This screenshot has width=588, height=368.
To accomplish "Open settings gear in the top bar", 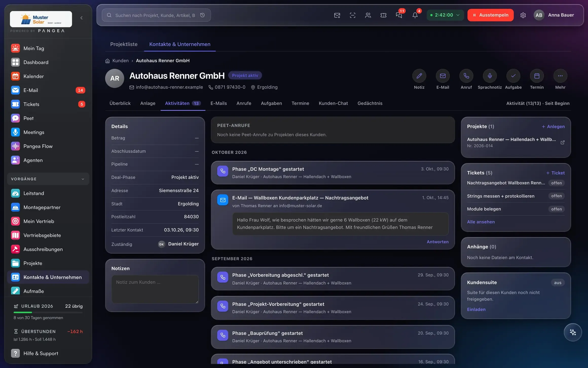I will click(523, 15).
